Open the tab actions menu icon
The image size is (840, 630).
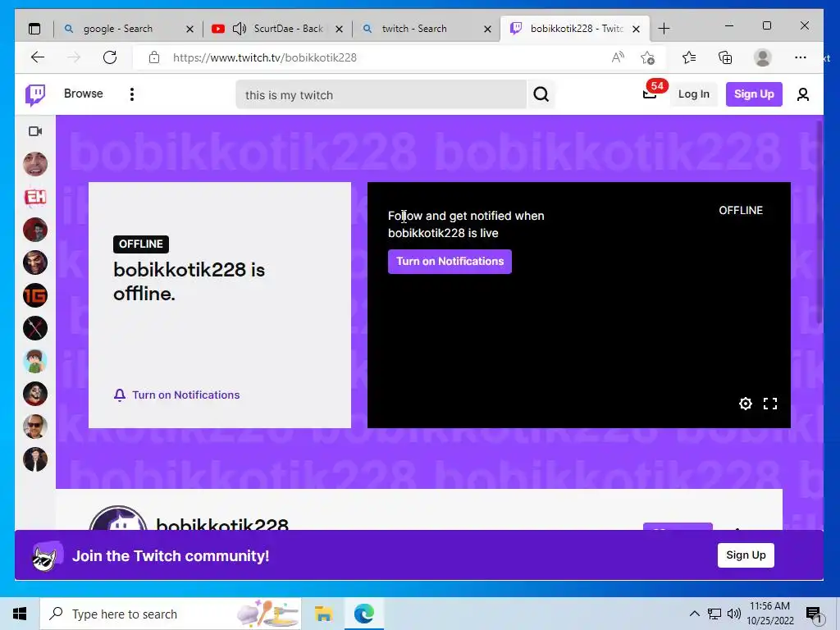tap(34, 29)
